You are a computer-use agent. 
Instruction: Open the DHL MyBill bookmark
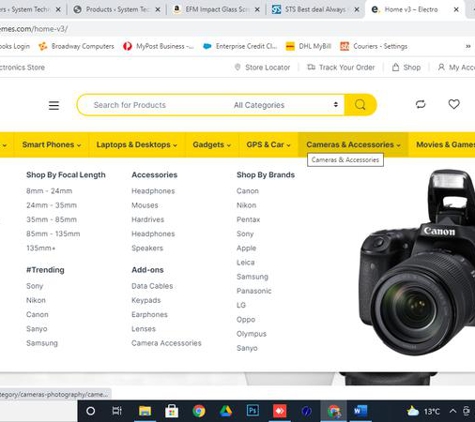309,46
